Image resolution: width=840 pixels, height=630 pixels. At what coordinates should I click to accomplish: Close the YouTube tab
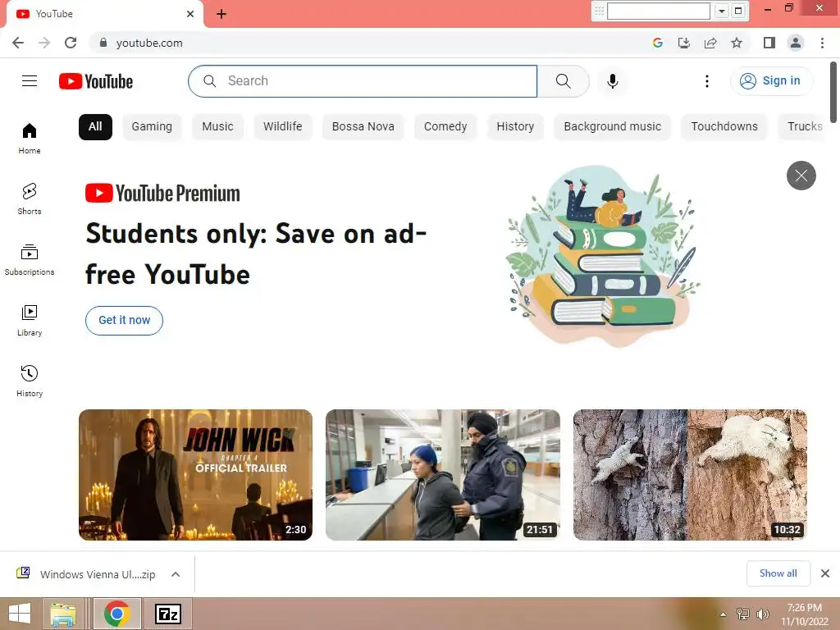[x=190, y=14]
